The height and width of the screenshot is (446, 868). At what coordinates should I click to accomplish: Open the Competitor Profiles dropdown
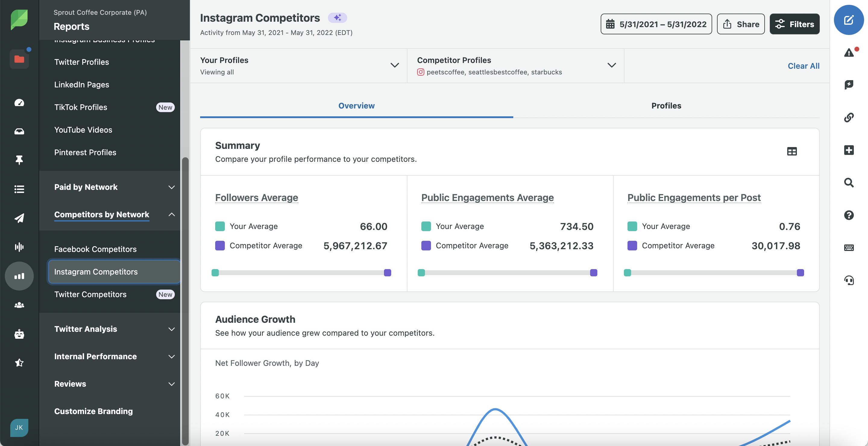click(x=611, y=65)
